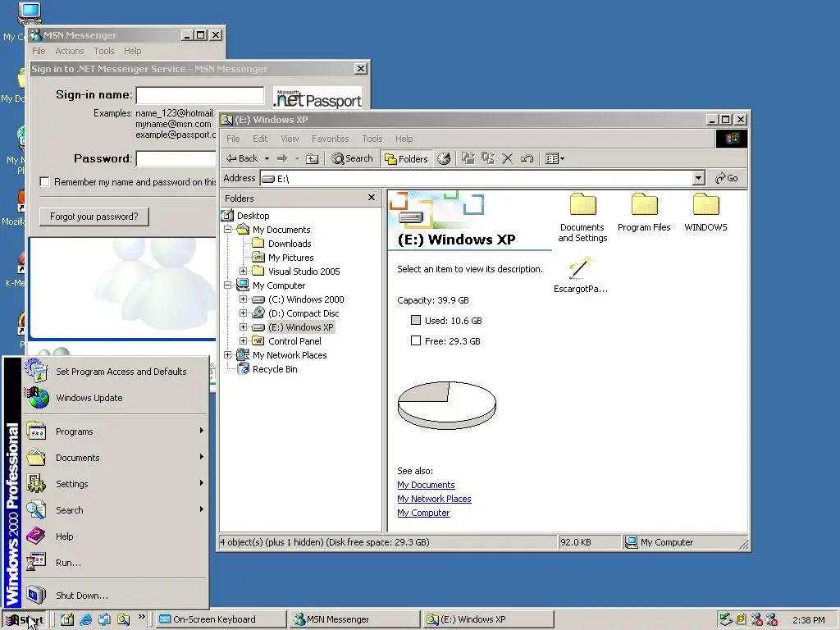
Task: Click the Back button in Explorer toolbar
Action: click(242, 158)
